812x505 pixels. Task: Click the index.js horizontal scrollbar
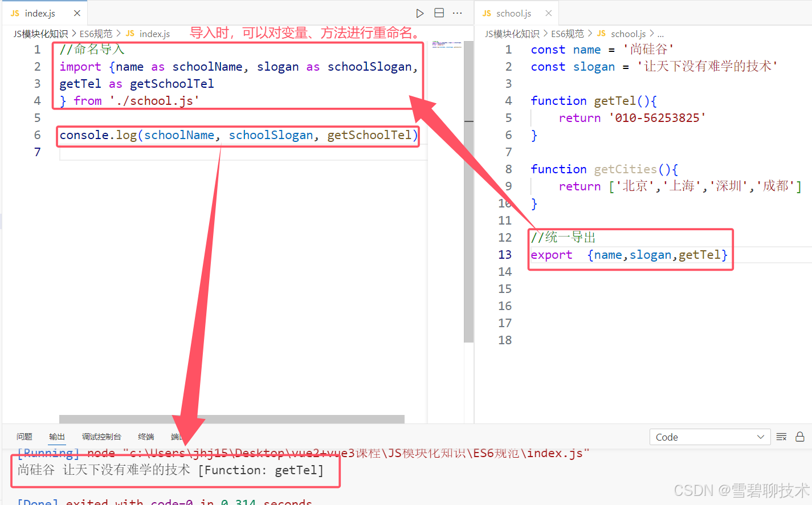click(232, 419)
